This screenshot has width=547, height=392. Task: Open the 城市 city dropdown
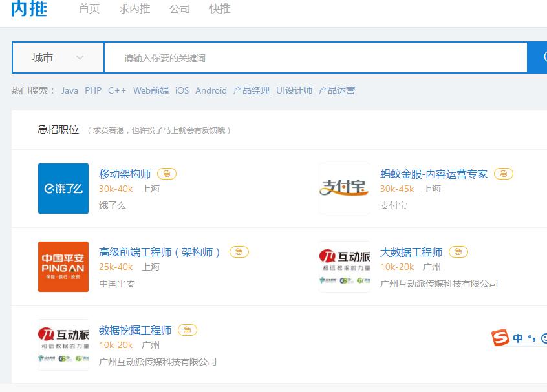[x=57, y=57]
